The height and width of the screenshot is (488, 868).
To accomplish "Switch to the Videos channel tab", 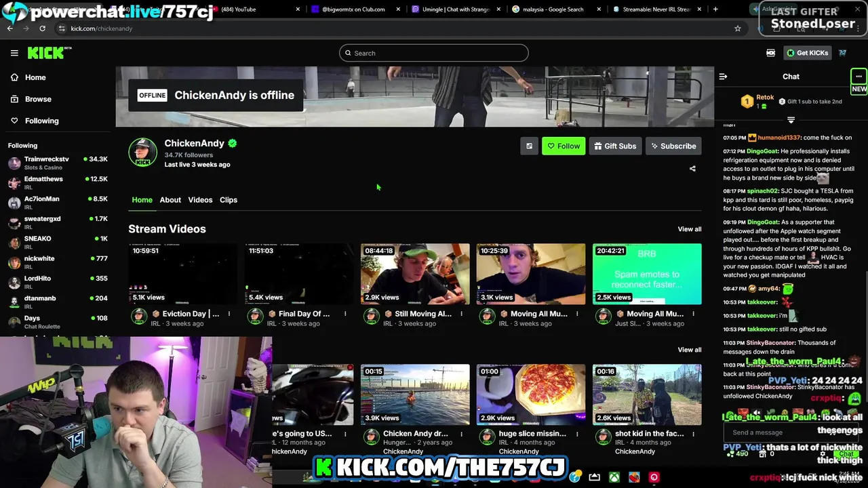I will point(200,200).
